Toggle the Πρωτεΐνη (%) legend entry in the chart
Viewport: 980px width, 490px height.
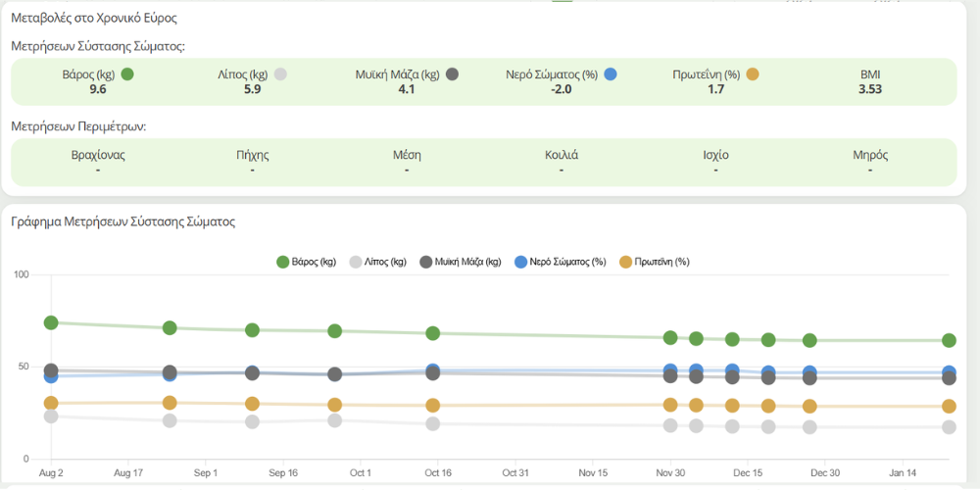point(655,262)
